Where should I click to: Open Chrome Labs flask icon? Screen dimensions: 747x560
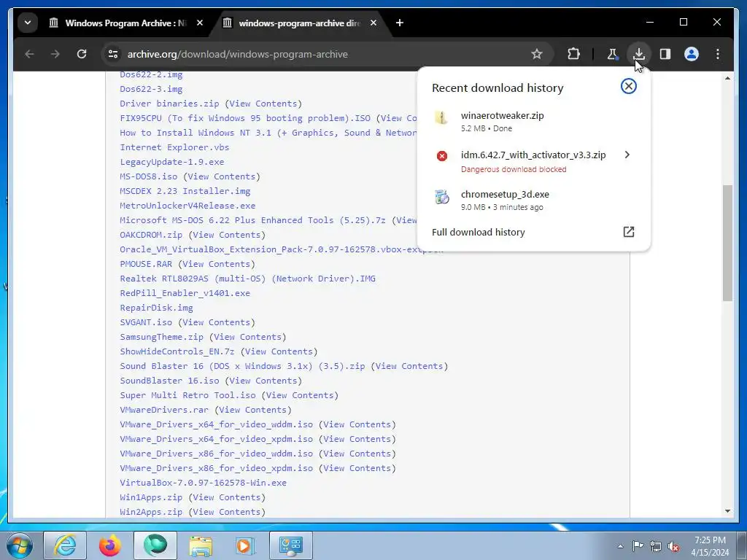pos(613,54)
